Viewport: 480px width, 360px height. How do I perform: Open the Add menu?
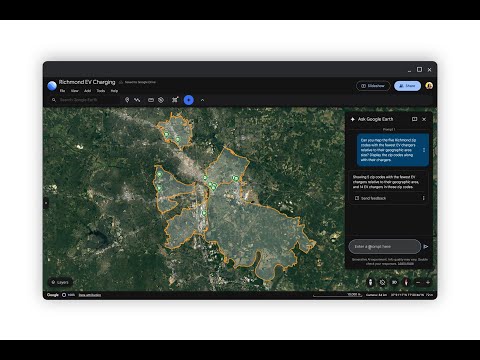(88, 91)
